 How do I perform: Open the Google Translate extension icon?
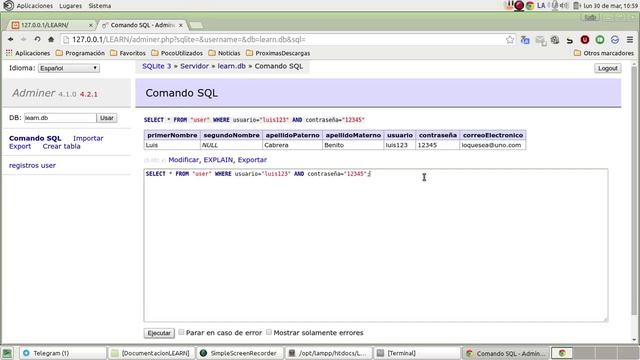(x=525, y=40)
